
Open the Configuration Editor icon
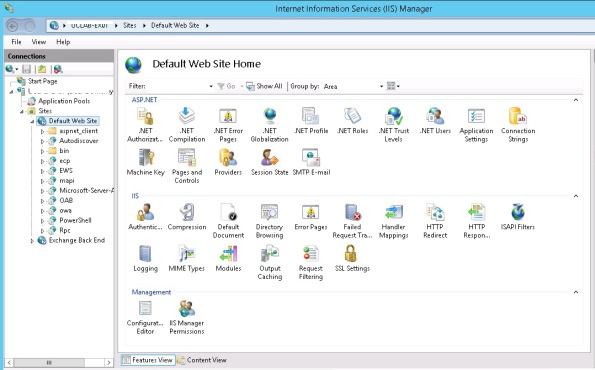point(145,317)
